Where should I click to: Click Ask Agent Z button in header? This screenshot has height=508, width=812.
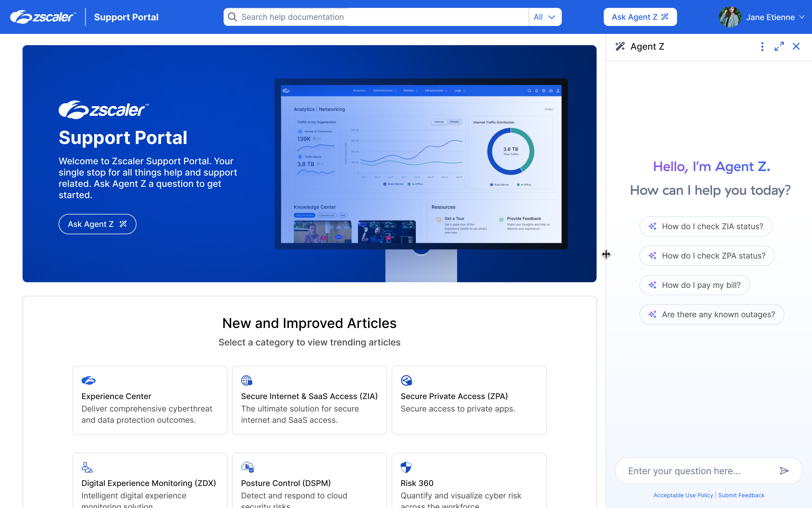click(640, 17)
